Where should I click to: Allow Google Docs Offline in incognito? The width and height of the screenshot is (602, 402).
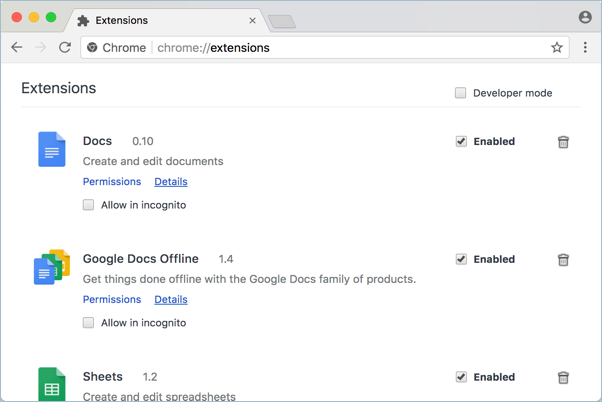coord(89,323)
